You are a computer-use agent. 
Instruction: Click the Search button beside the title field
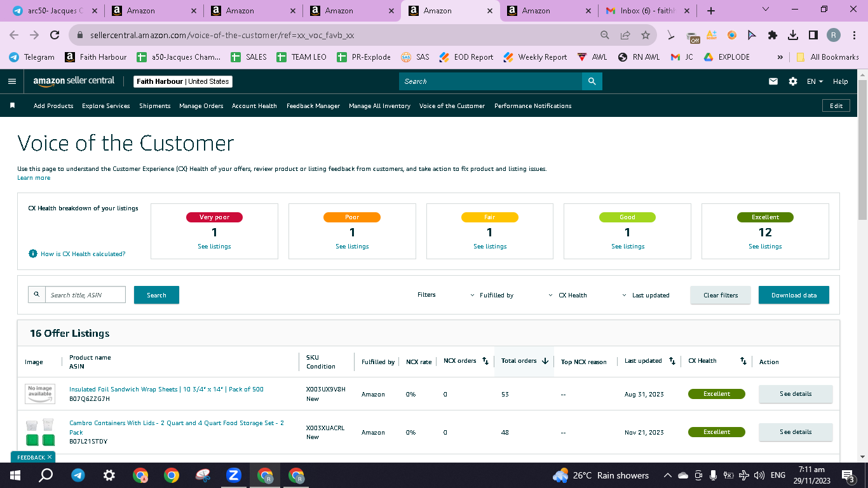(x=156, y=295)
